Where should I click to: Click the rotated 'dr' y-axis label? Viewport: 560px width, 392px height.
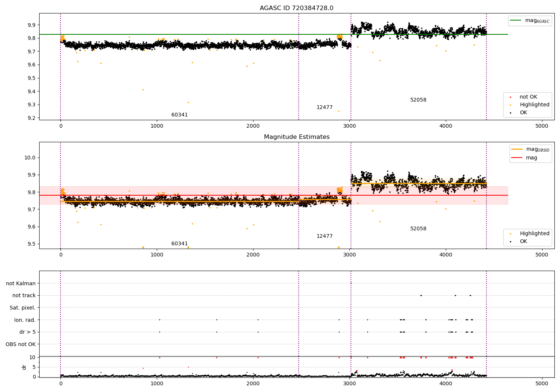pyautogui.click(x=24, y=367)
